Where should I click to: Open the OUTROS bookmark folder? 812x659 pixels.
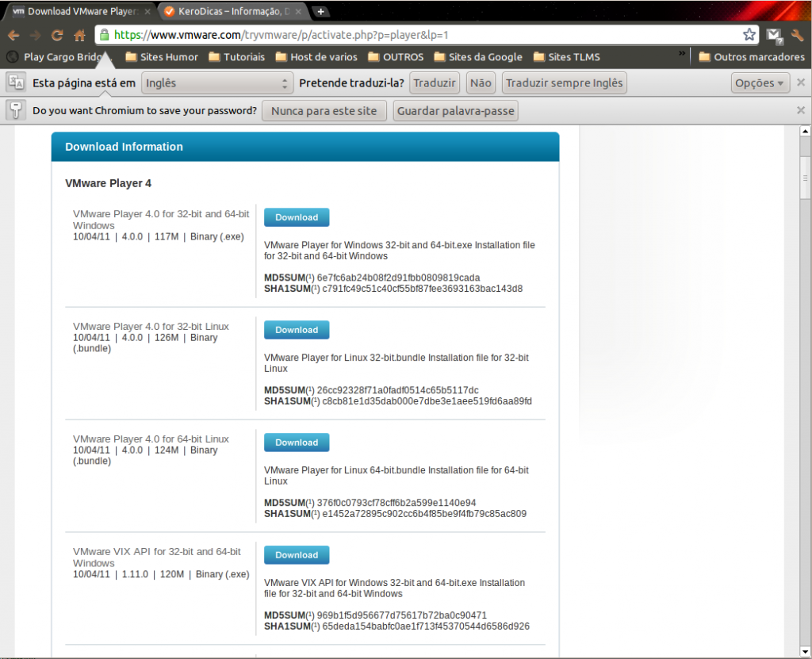396,57
